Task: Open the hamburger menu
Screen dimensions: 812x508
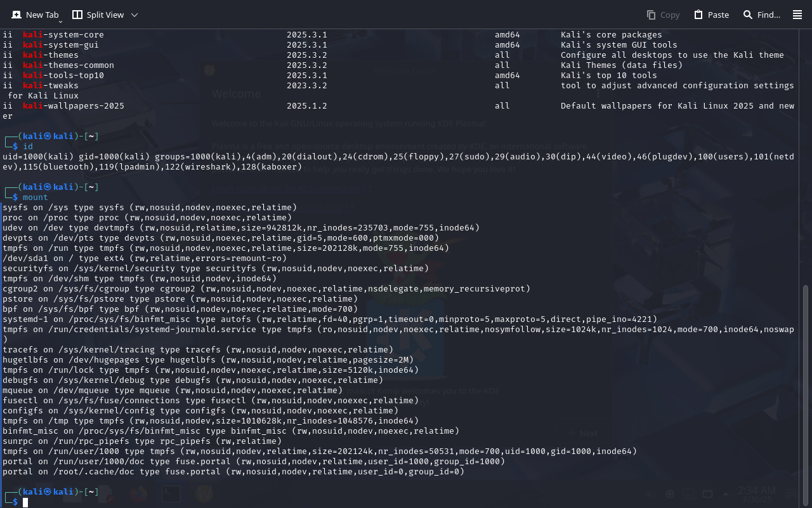Action: coord(797,15)
